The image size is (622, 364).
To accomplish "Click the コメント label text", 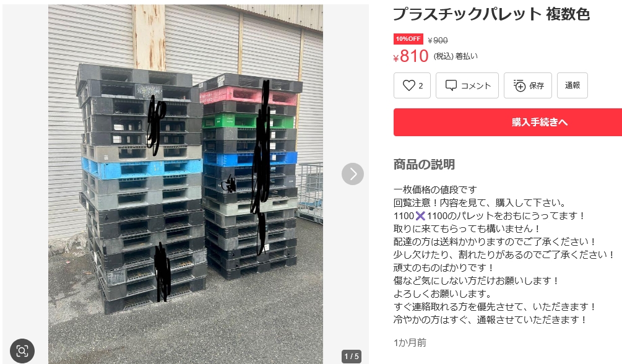I will (x=475, y=86).
